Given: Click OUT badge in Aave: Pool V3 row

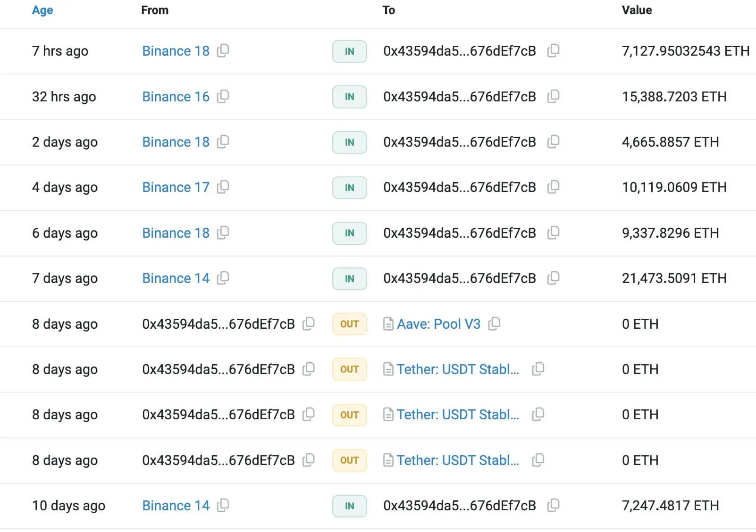Looking at the screenshot, I should click(x=349, y=324).
